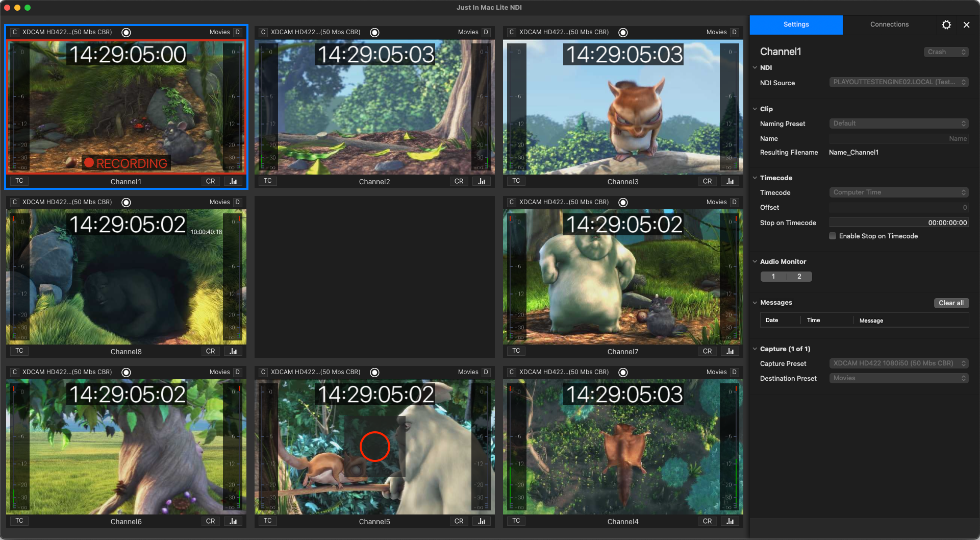Collapse the Audio Monitor section
Image resolution: width=980 pixels, height=540 pixels.
coord(755,261)
